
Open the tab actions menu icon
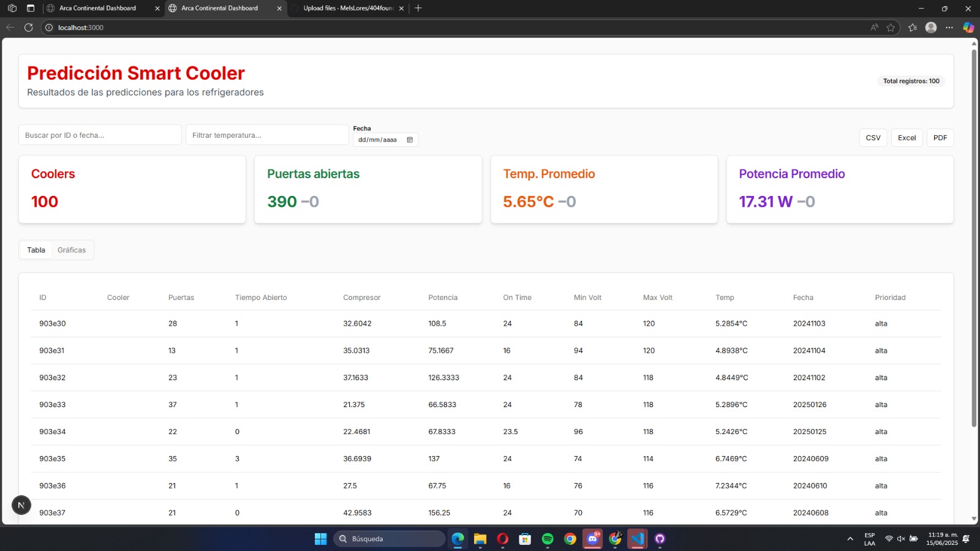[31, 9]
